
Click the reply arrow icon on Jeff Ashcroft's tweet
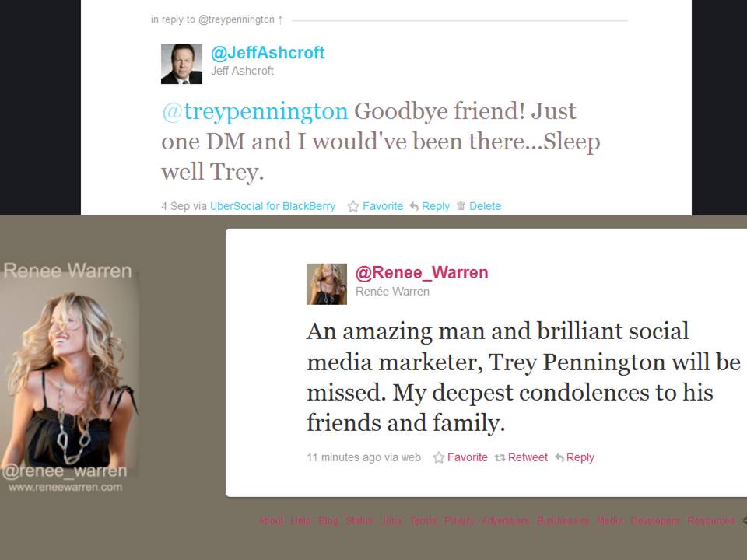pyautogui.click(x=415, y=206)
